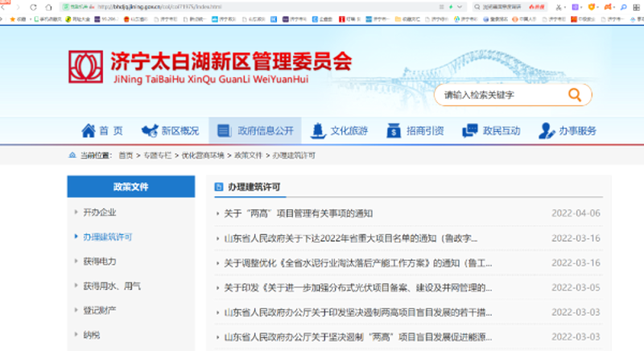The width and height of the screenshot is (644, 351).
Task: Select 办理建筑许可 in the sidebar
Action: coord(108,237)
